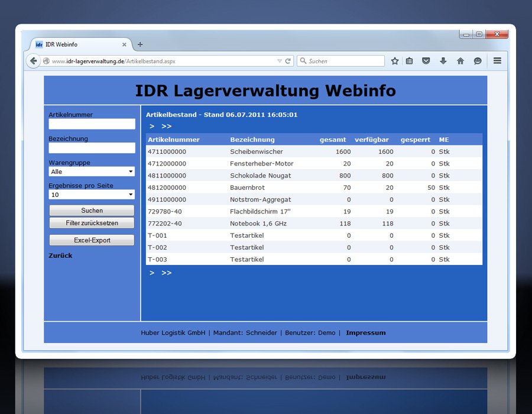The width and height of the screenshot is (532, 414).
Task: Follow the Zurück link
Action: (x=60, y=255)
